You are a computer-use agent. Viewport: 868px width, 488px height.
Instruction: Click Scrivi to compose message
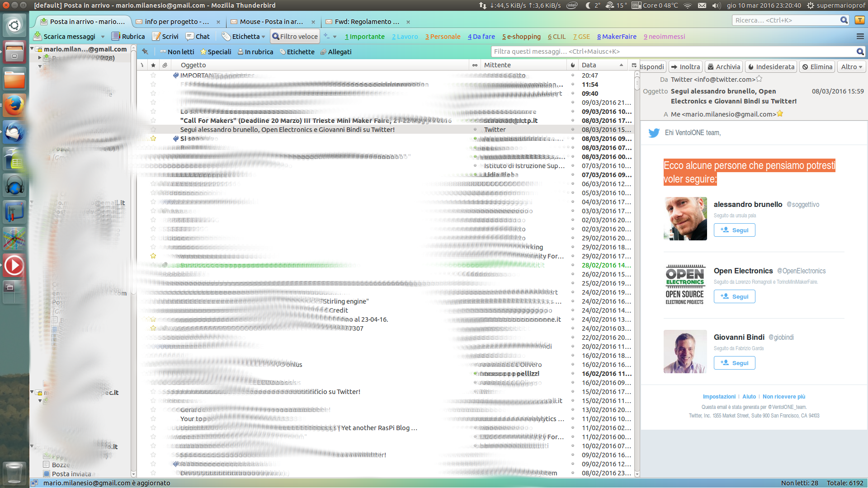tap(165, 37)
